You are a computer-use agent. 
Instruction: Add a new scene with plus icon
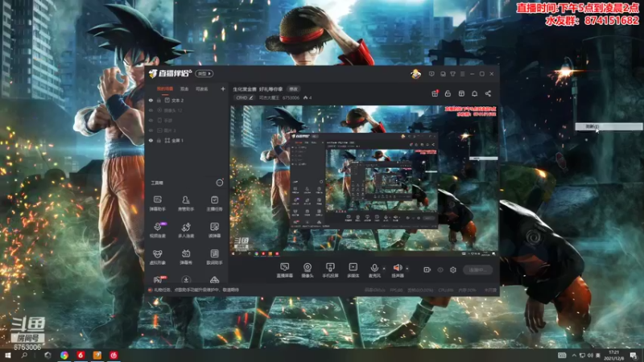[223, 88]
